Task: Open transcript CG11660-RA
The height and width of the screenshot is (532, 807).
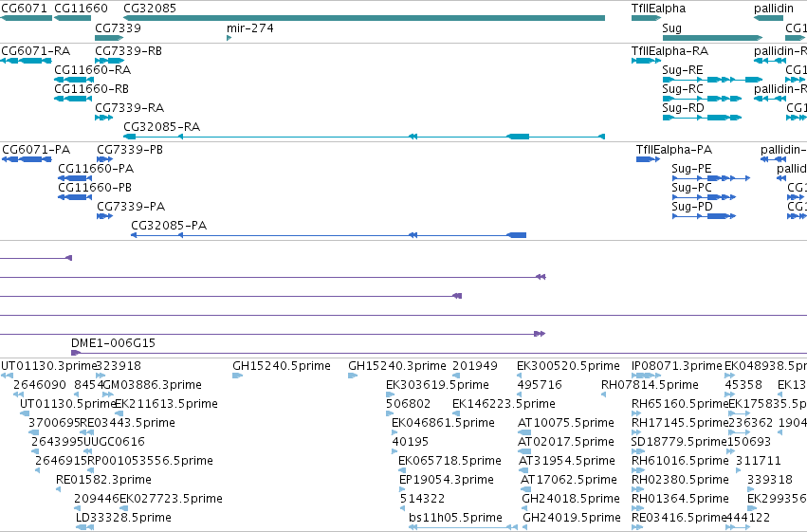Action: click(92, 69)
